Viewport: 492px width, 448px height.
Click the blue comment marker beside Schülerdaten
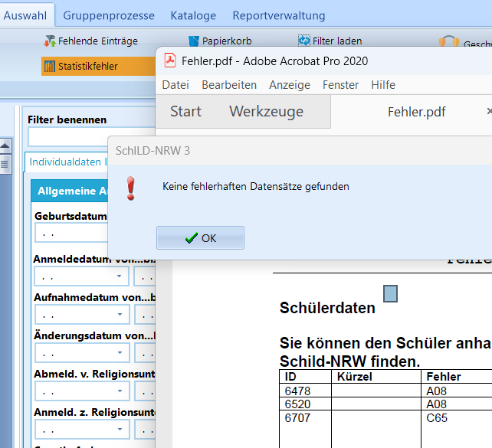pos(390,294)
